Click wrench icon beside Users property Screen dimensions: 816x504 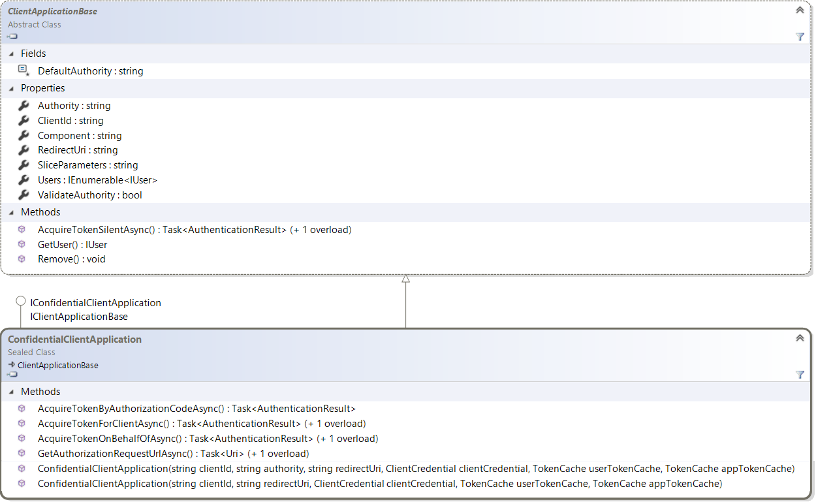(24, 180)
